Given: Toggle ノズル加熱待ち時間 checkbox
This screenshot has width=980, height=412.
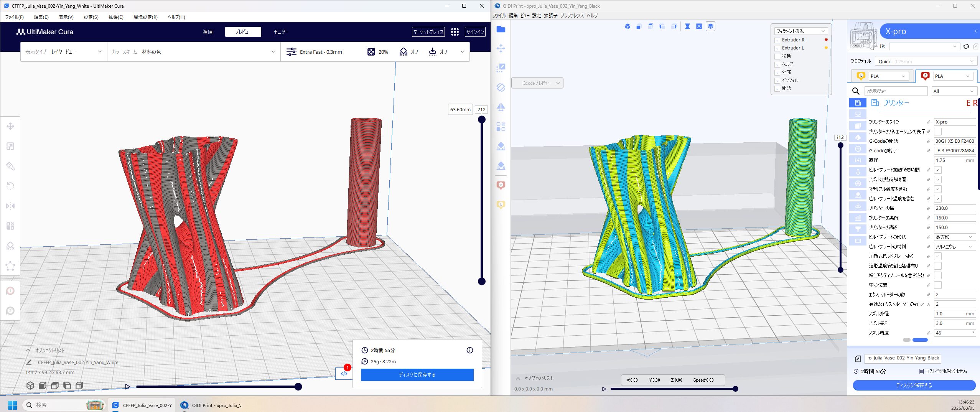Looking at the screenshot, I should pyautogui.click(x=938, y=180).
